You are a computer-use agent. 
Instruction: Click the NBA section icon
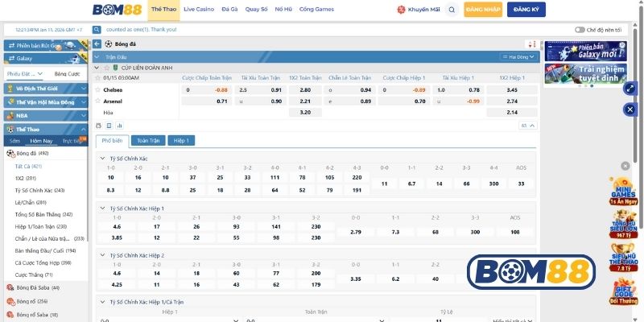click(10, 116)
